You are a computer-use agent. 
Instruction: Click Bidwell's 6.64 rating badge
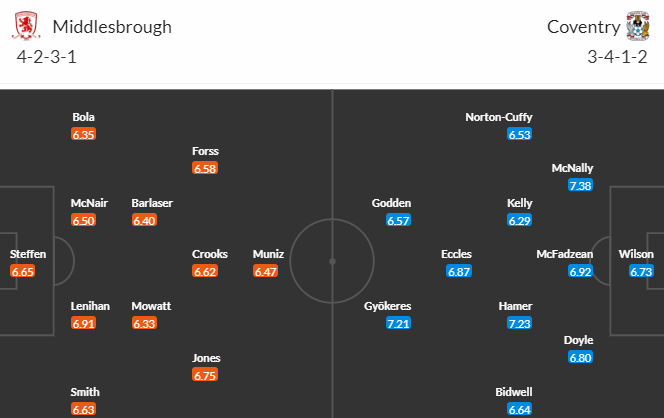(x=519, y=410)
